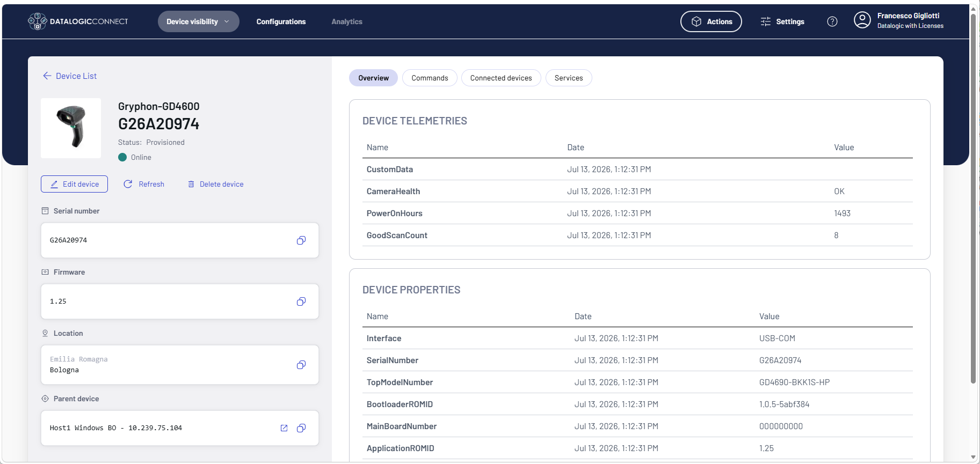Click the scrollbar down arrow
Image resolution: width=980 pixels, height=464 pixels.
point(973,458)
